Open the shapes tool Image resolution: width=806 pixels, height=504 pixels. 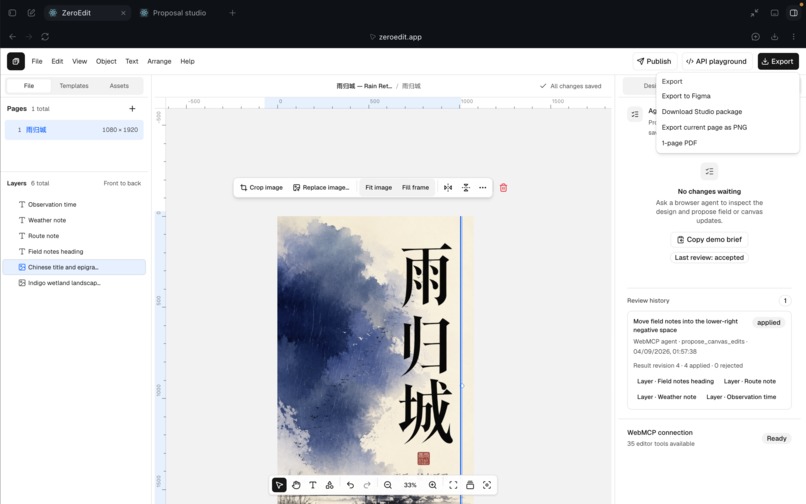click(329, 485)
